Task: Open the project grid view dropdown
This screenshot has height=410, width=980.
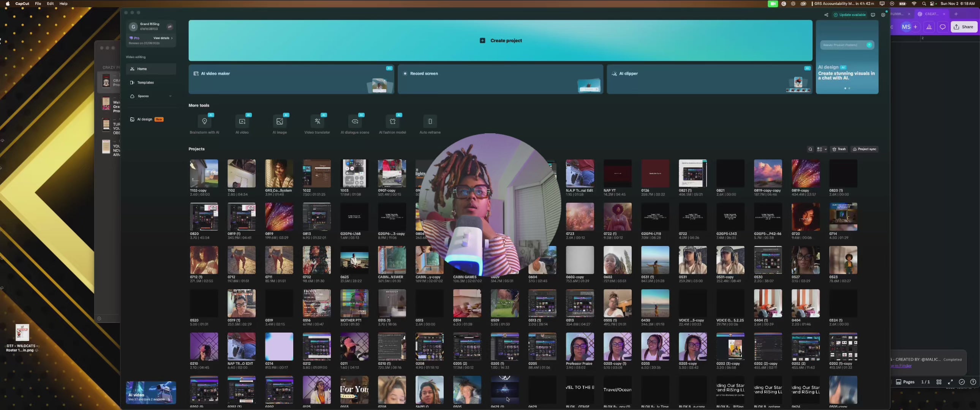Action: 822,149
